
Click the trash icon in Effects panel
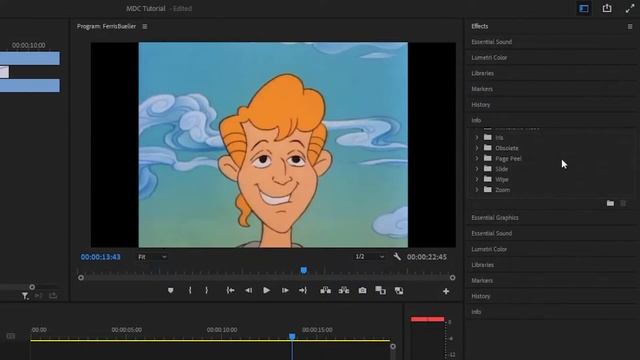point(623,203)
